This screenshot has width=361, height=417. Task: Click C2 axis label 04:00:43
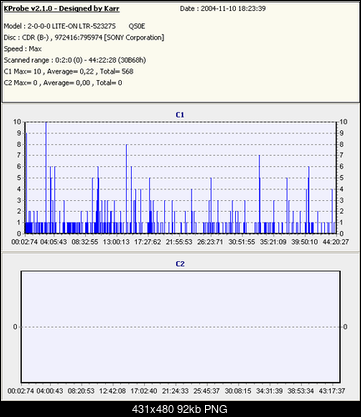(x=50, y=391)
